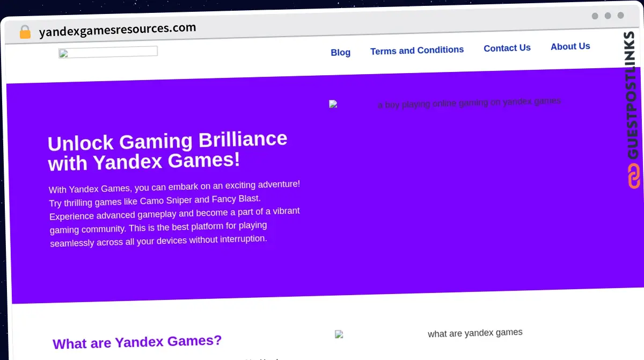The image size is (644, 360).
Task: Click the broken boy playing online gaming image
Action: [x=445, y=103]
